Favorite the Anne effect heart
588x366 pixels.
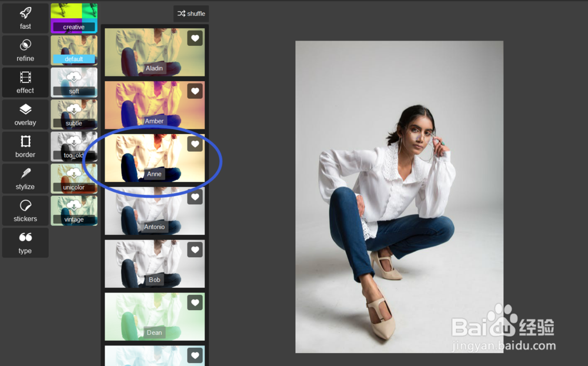[195, 144]
